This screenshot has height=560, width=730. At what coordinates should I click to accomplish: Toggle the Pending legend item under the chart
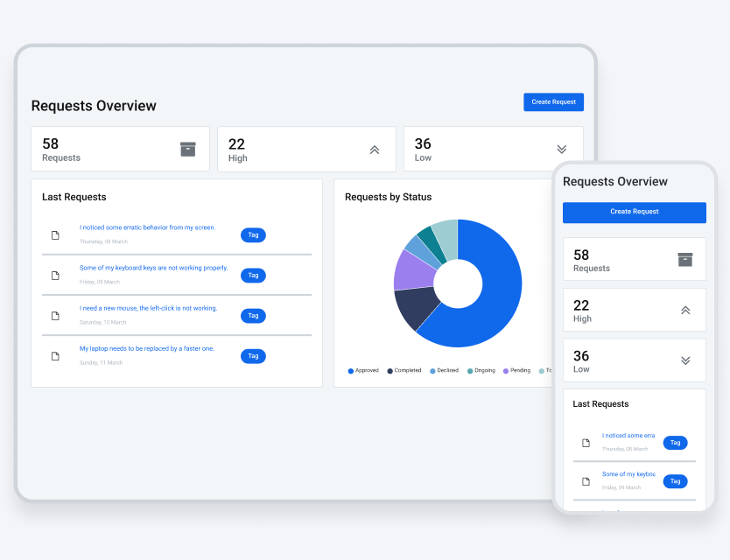[x=516, y=370]
